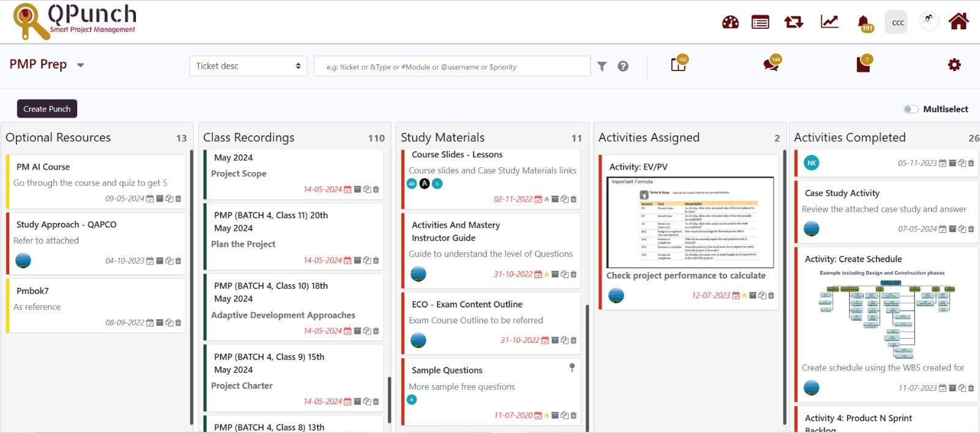Click the board settings gear icon
The width and height of the screenshot is (980, 433).
954,65
